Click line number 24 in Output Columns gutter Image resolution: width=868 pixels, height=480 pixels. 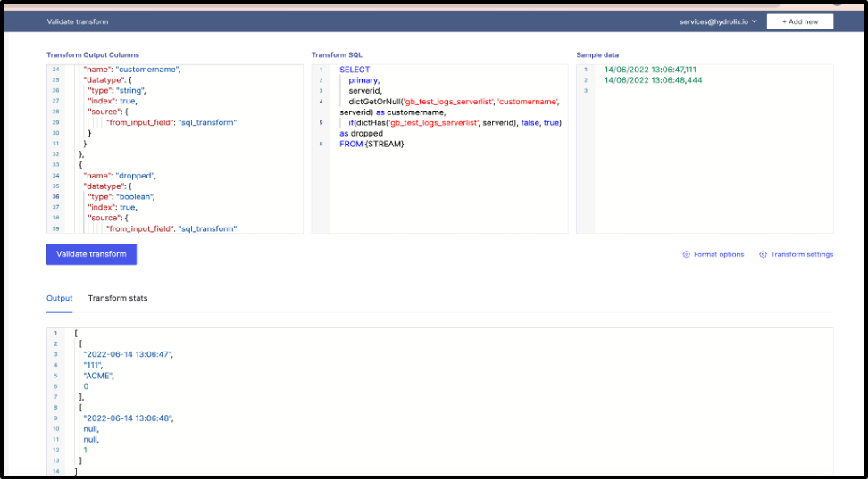(55, 70)
